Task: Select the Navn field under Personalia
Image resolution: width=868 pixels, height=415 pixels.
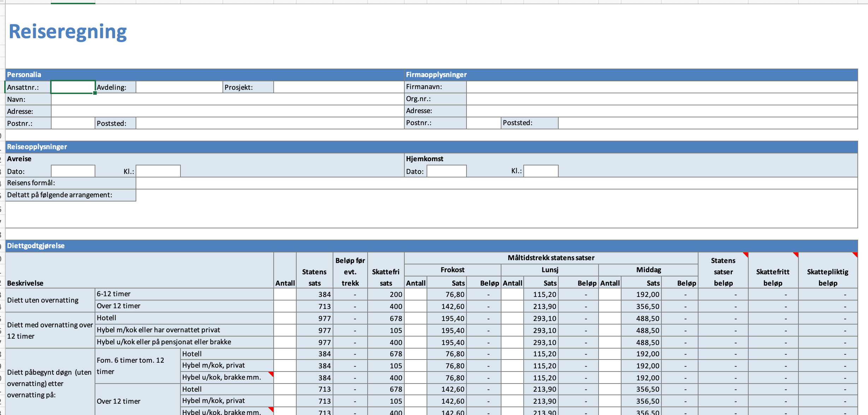Action: 227,99
